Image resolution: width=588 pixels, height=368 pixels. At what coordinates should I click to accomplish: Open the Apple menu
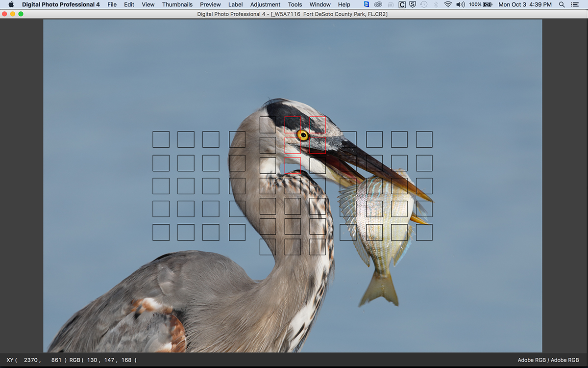point(11,4)
